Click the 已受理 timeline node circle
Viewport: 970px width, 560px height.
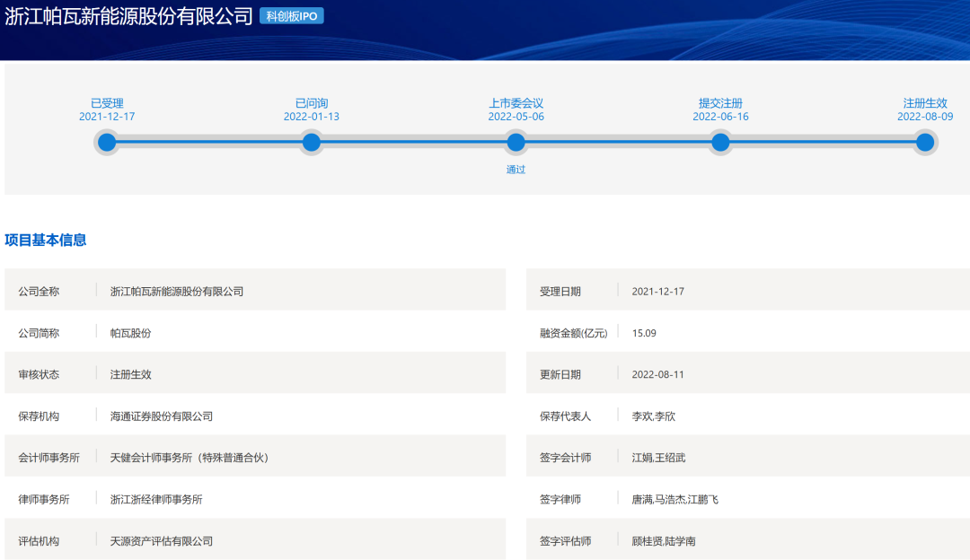(x=107, y=142)
